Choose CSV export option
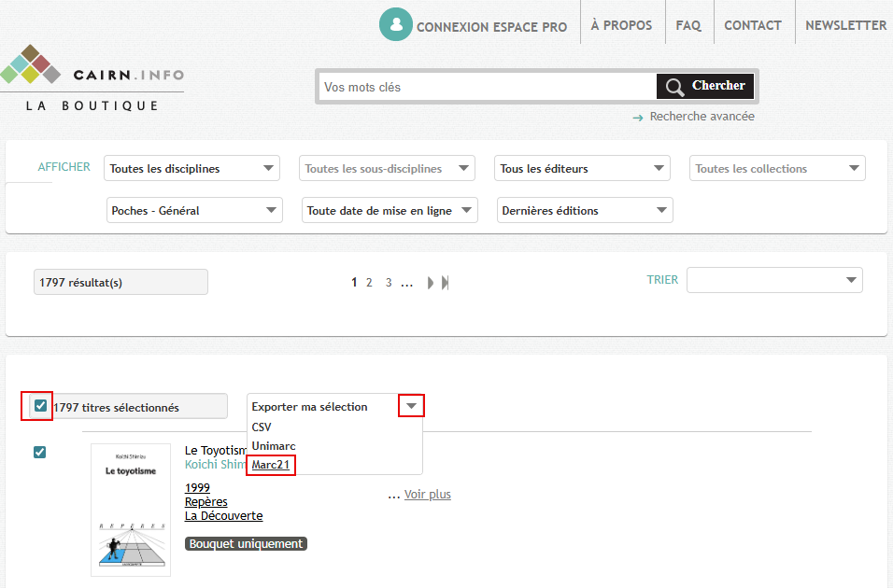The height and width of the screenshot is (588, 893). coord(262,427)
